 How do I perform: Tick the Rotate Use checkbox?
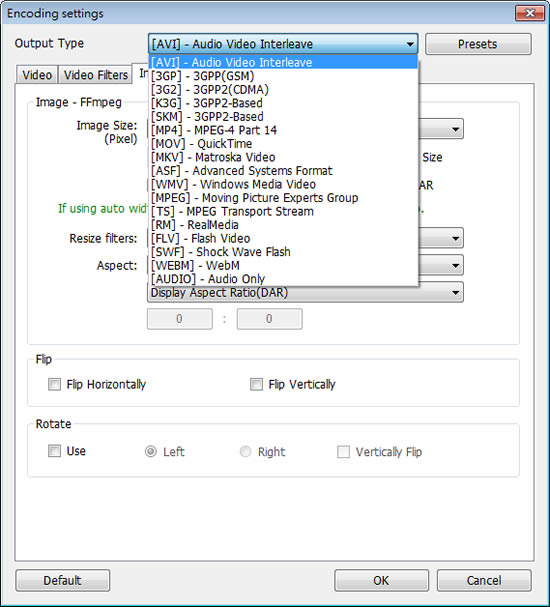point(54,451)
